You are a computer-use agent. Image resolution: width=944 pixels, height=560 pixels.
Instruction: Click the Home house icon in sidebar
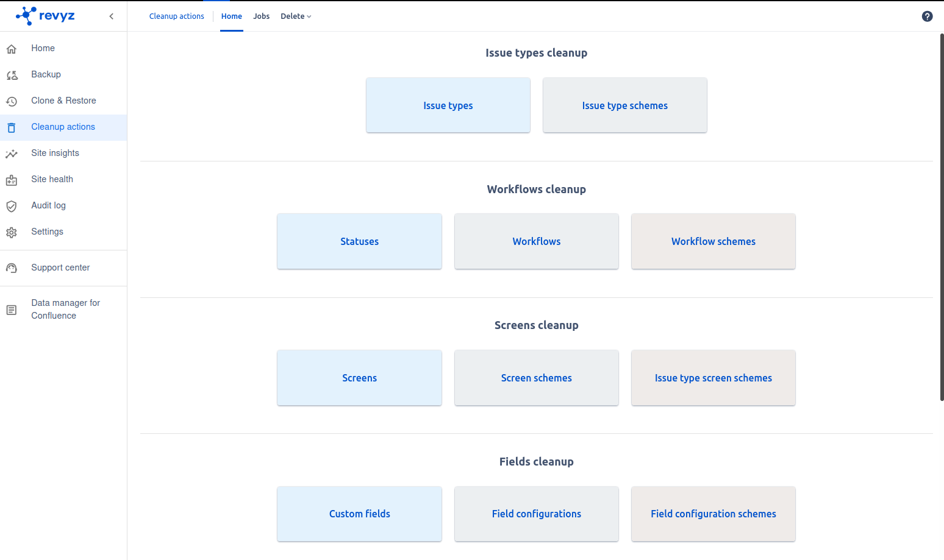click(x=12, y=49)
